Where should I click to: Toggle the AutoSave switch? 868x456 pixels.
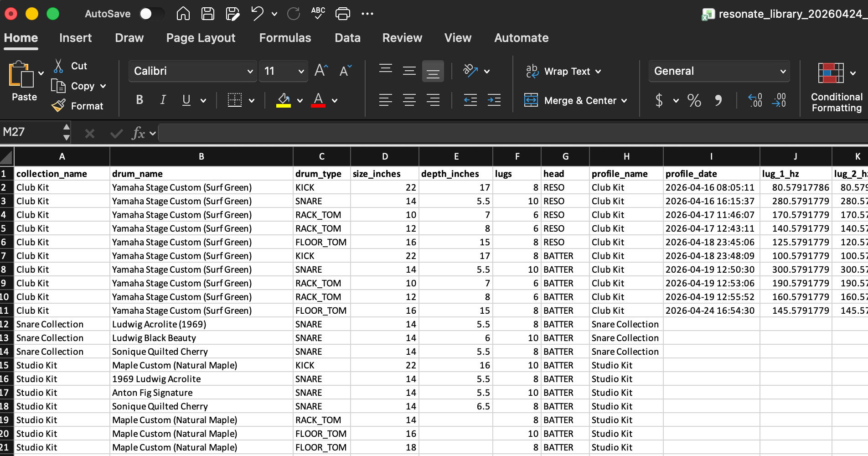(x=152, y=14)
